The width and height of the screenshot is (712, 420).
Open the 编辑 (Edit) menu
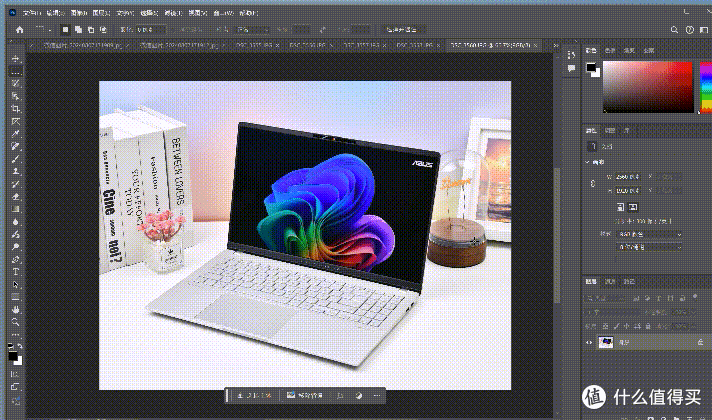click(x=55, y=13)
